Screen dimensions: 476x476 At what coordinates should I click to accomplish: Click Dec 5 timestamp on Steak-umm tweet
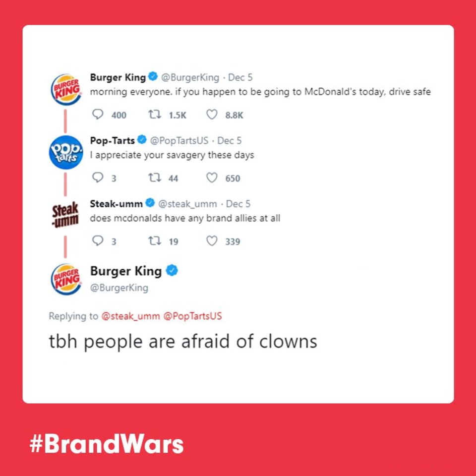[238, 204]
